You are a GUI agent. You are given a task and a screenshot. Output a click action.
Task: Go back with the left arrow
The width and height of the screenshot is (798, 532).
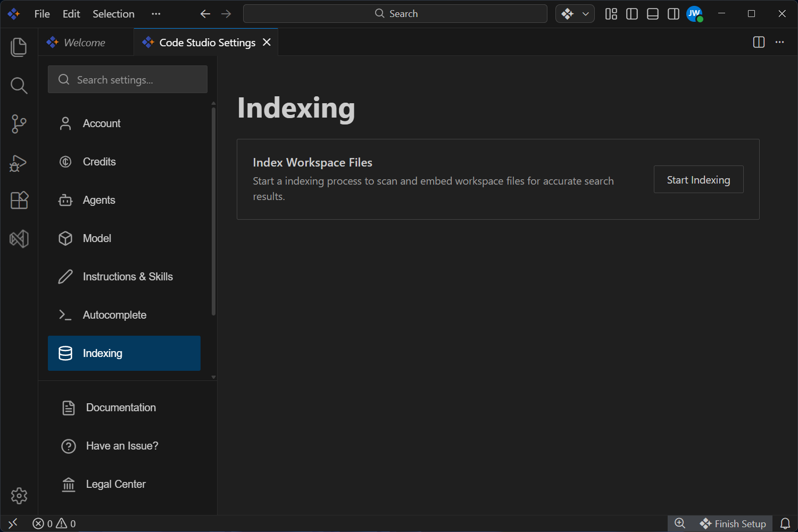(205, 14)
